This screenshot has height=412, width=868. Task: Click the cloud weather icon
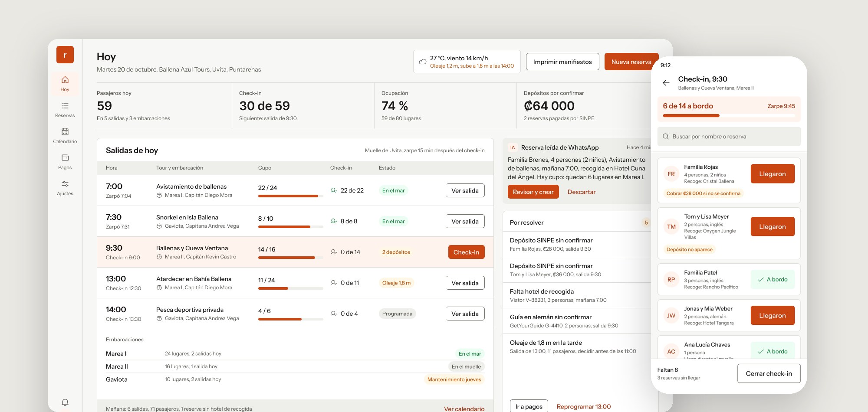422,62
